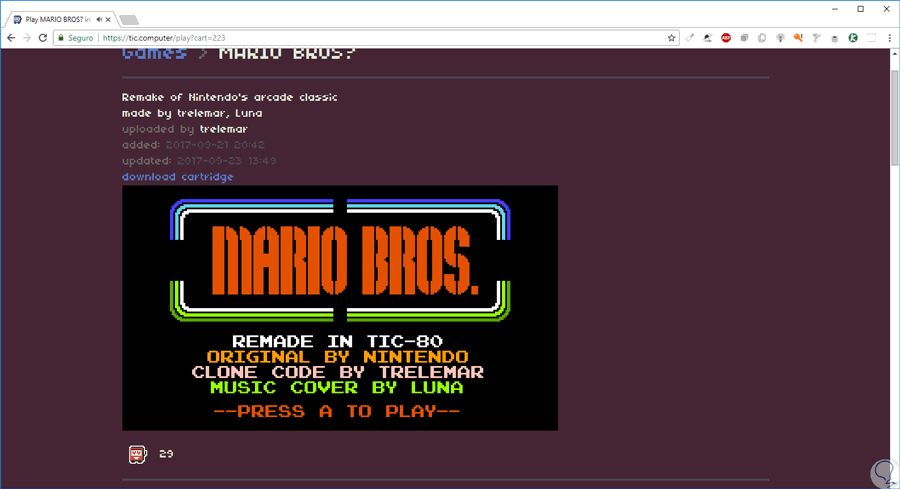Minimize the Chrome window

tap(835, 9)
